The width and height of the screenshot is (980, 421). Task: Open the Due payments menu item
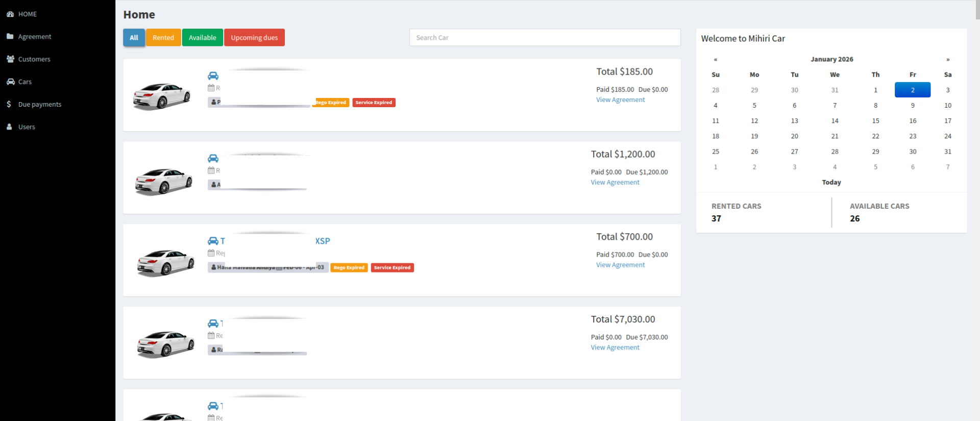pos(40,104)
